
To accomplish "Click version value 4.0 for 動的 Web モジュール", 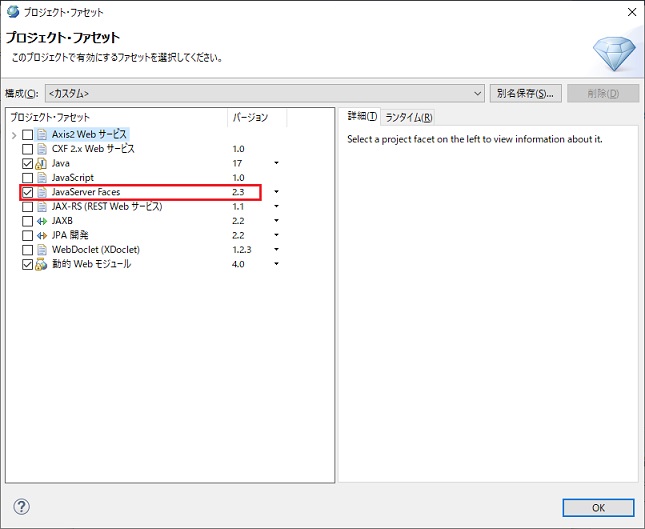I will (238, 264).
